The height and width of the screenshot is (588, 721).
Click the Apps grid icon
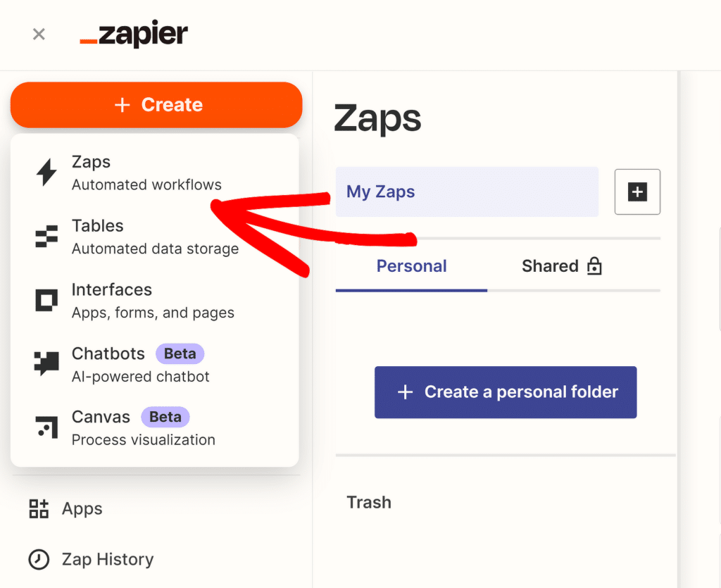pyautogui.click(x=39, y=508)
